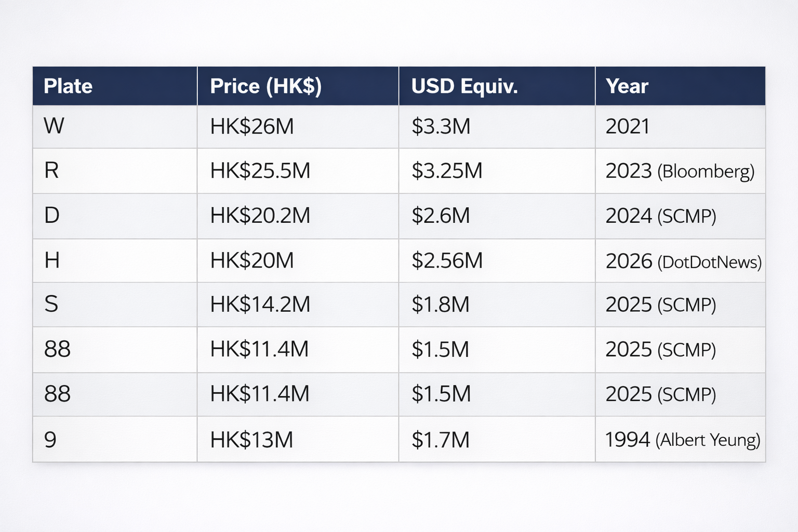This screenshot has height=532, width=798.
Task: Select the 1994 (Albert Yeung) cell
Action: [x=682, y=440]
